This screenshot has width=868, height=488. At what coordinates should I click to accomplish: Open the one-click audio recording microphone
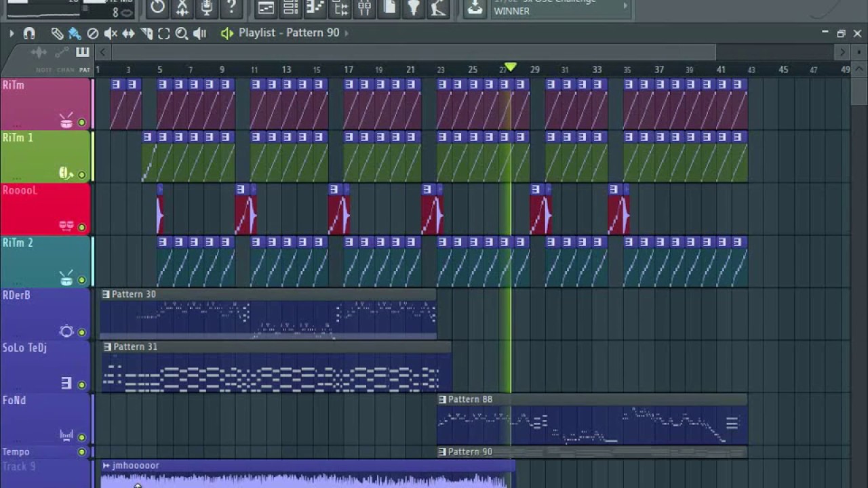coord(207,7)
